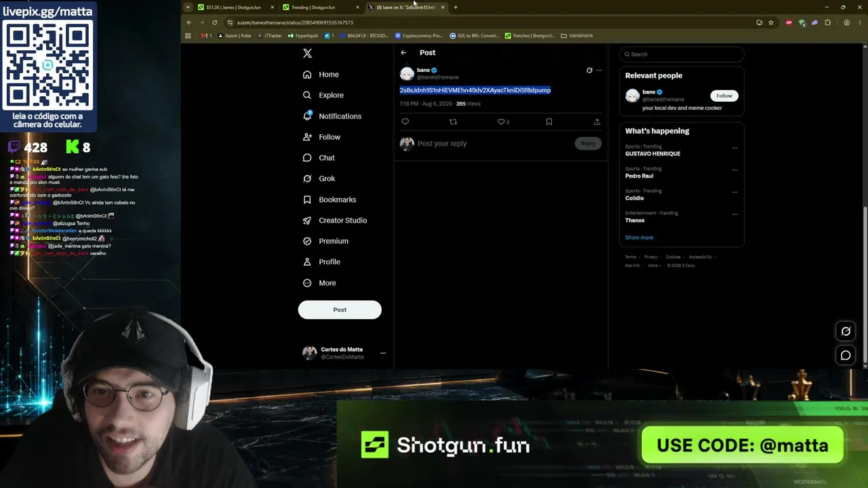The height and width of the screenshot is (488, 868).
Task: Open the browser tab search dropdown arrow
Action: [x=188, y=7]
